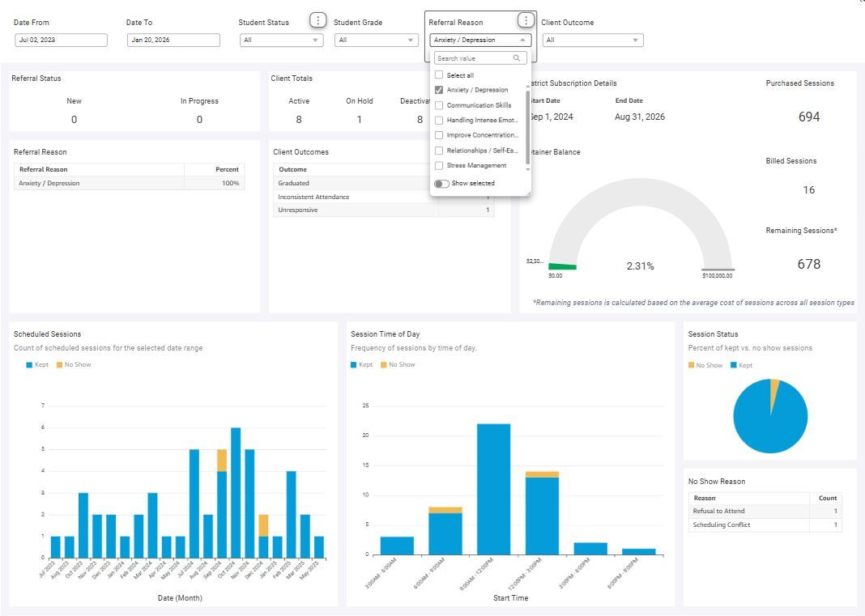Expand the Student Status dropdown
865x616 pixels.
click(x=281, y=40)
